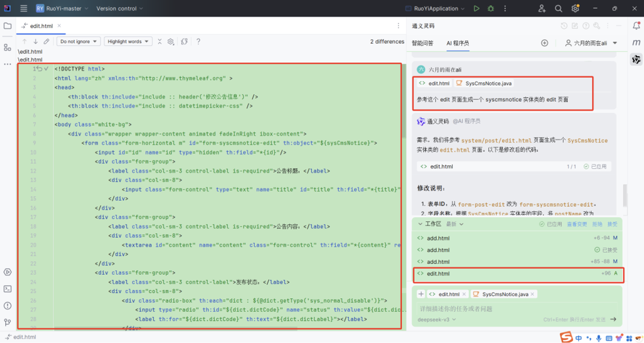This screenshot has height=343, width=644.
Task: Open the Do not ignore dropdown
Action: 78,41
